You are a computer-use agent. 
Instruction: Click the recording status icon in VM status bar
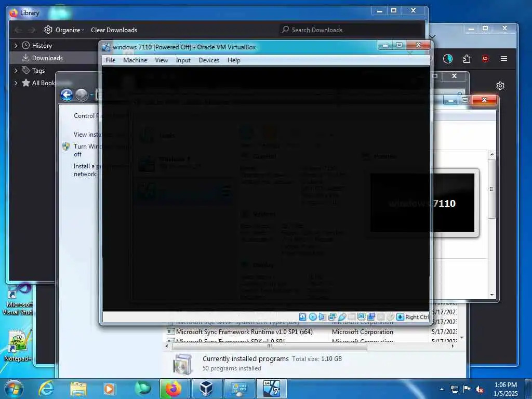(371, 317)
